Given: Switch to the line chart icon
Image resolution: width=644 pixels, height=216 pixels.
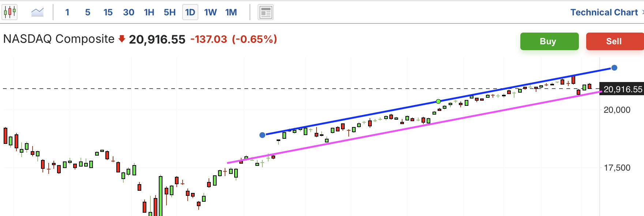Looking at the screenshot, I should (x=37, y=12).
